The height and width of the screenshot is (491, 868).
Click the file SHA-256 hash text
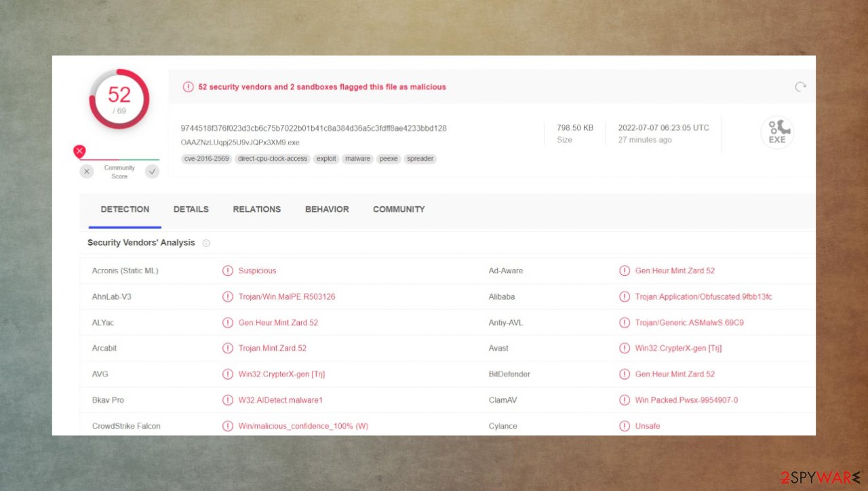(x=313, y=128)
